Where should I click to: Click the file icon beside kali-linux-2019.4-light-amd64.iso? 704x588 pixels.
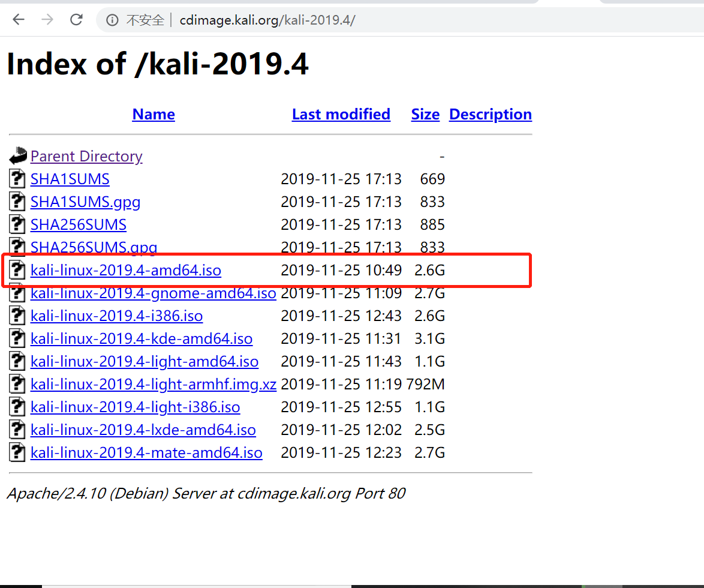17,361
